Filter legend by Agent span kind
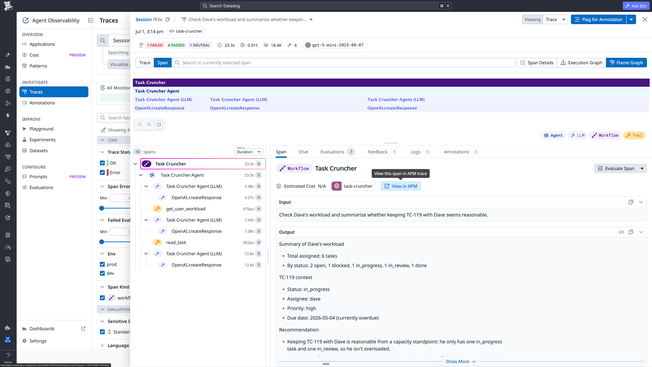Image resolution: width=652 pixels, height=367 pixels. click(553, 135)
